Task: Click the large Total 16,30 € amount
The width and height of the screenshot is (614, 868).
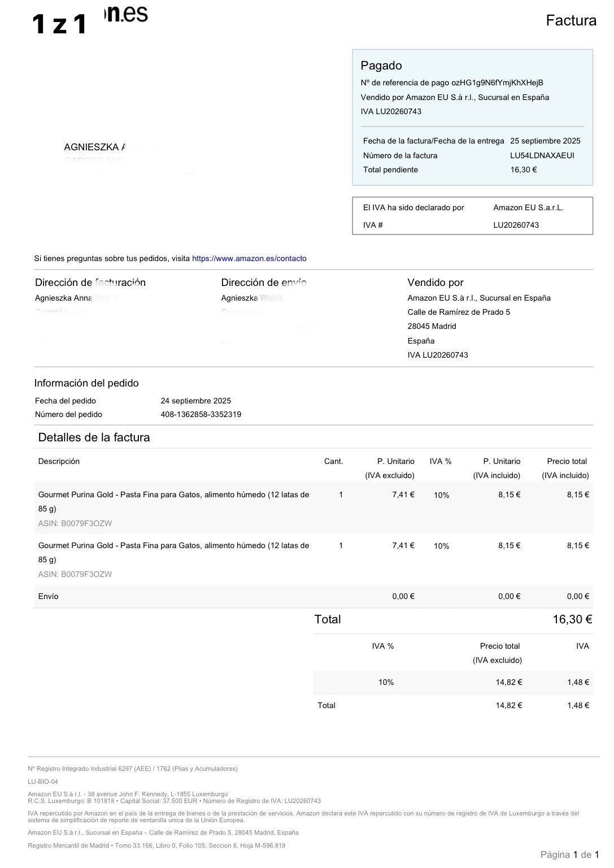Action: (572, 619)
